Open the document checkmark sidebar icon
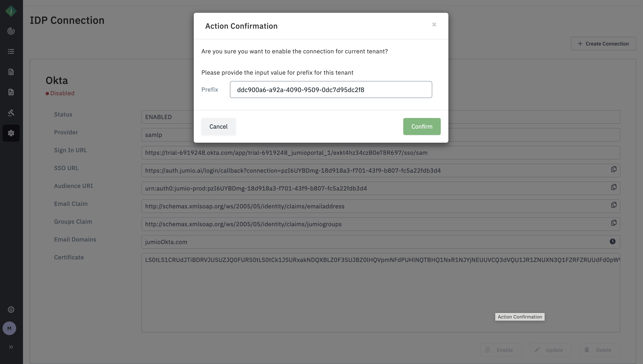This screenshot has height=364, width=643. (x=11, y=92)
